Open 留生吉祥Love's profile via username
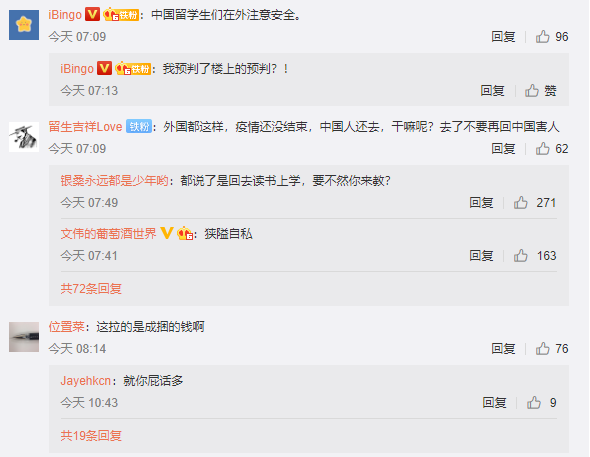590x457 pixels. pos(85,127)
